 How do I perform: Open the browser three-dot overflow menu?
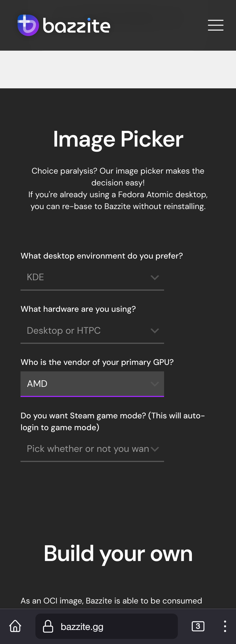[225, 626]
